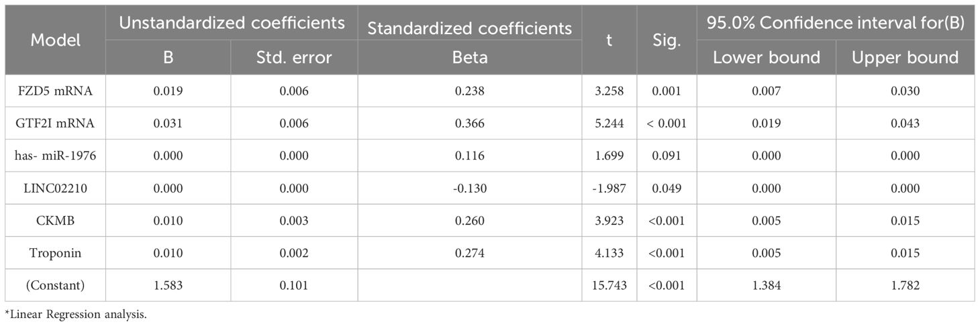Viewport: 980px width, 326px height.
Task: Select the Troponin row label
Action: click(x=55, y=253)
